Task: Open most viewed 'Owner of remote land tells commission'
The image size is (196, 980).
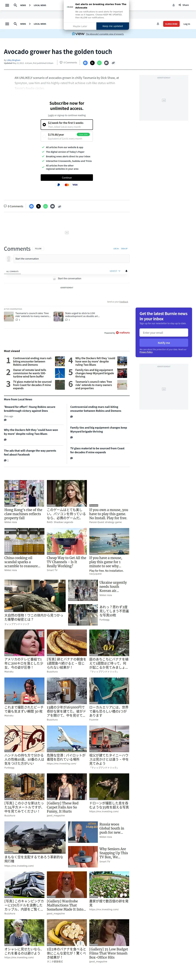Action: coord(30,373)
